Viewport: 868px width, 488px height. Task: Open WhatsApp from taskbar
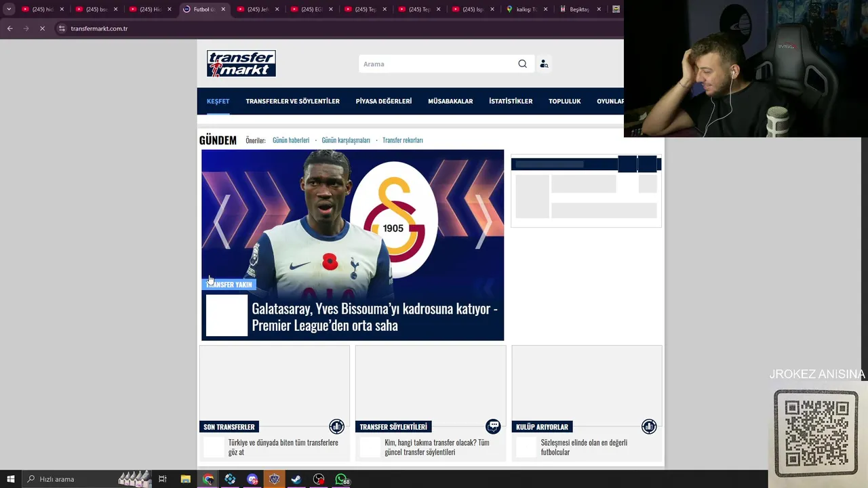[x=341, y=479]
